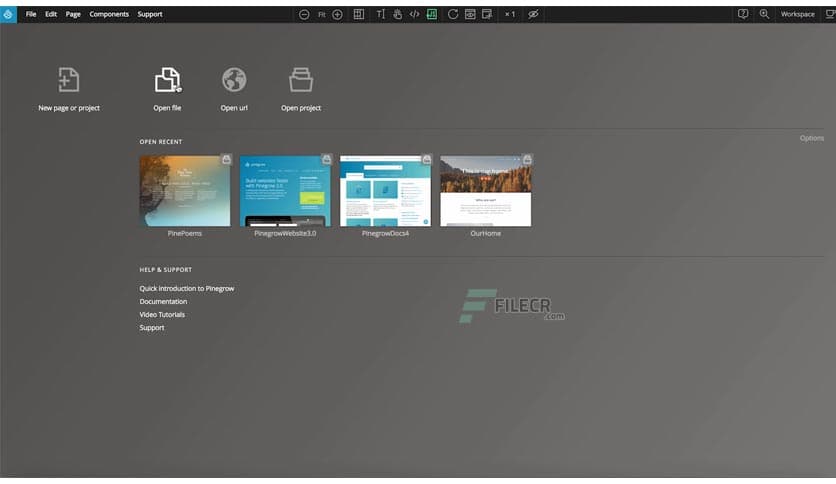Open the code editor icon
The height and width of the screenshot is (484, 836).
414,14
